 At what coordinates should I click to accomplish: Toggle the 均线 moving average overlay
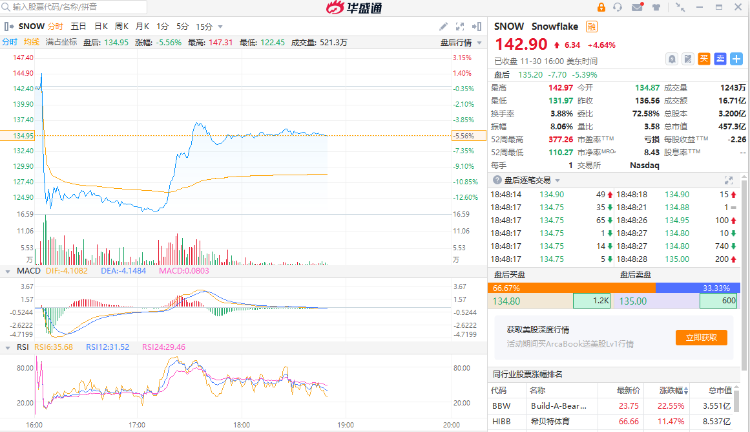pos(31,42)
